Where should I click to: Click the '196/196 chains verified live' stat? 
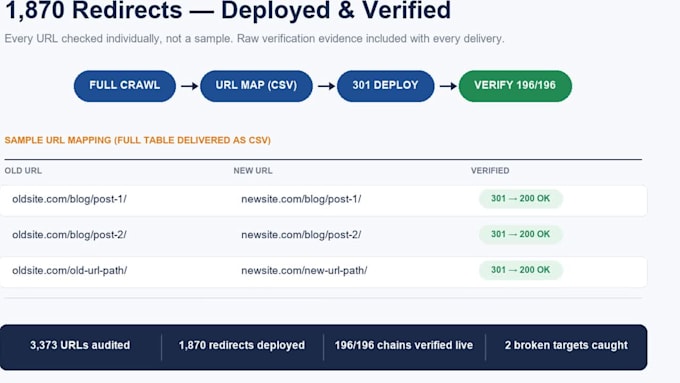404,345
